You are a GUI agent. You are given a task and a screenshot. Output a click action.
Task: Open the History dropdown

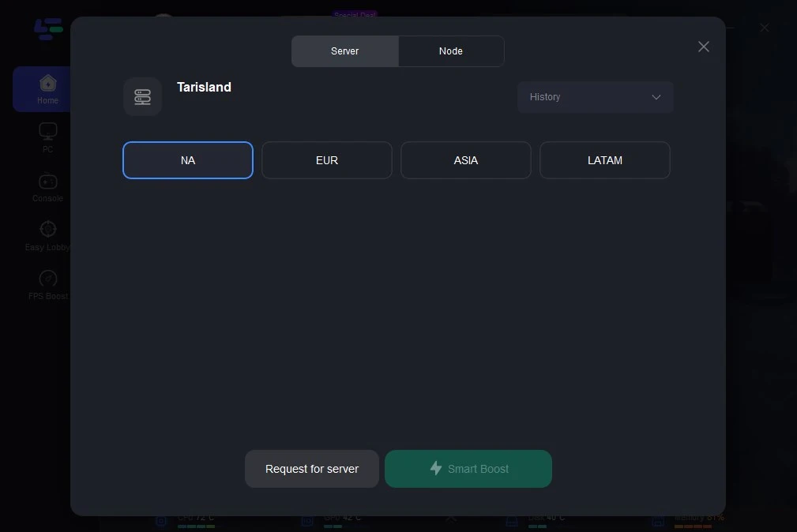(x=596, y=97)
